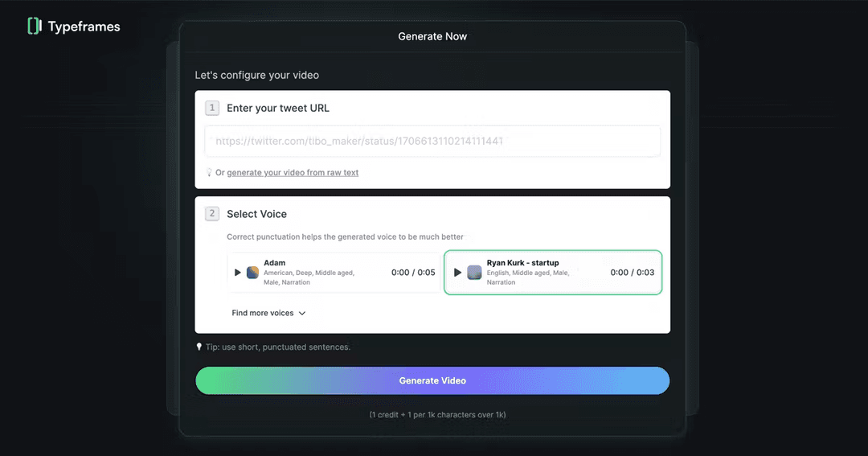Viewport: 868px width, 456px height.
Task: Choose the Ryan Kurk - startup voice card
Action: pos(553,273)
